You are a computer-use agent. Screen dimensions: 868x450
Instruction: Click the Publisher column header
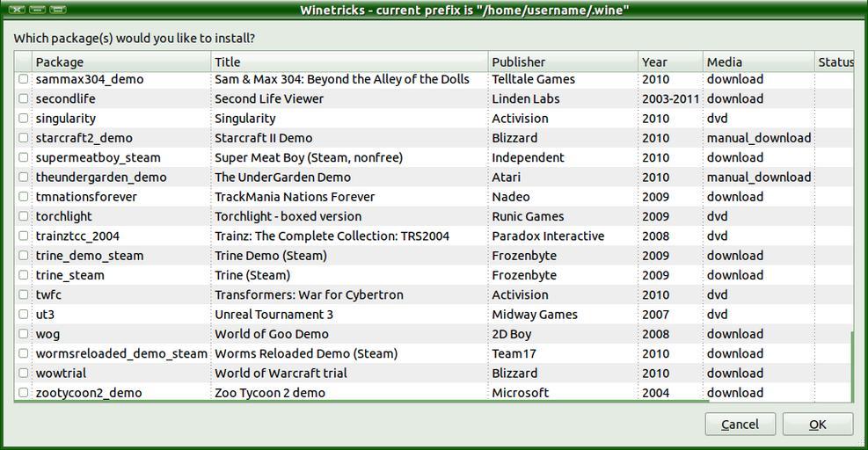pos(563,62)
